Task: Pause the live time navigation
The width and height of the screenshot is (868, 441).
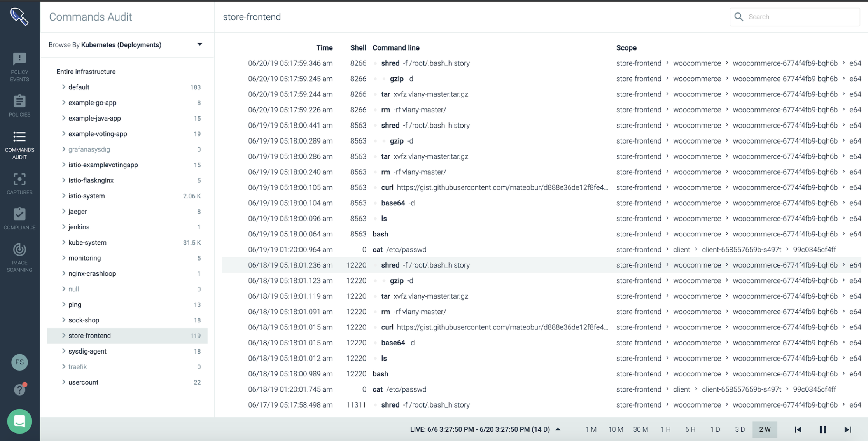Action: click(823, 429)
